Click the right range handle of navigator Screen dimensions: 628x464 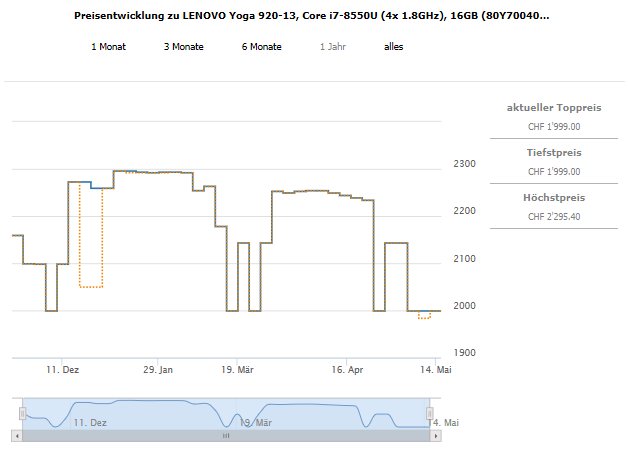(430, 413)
